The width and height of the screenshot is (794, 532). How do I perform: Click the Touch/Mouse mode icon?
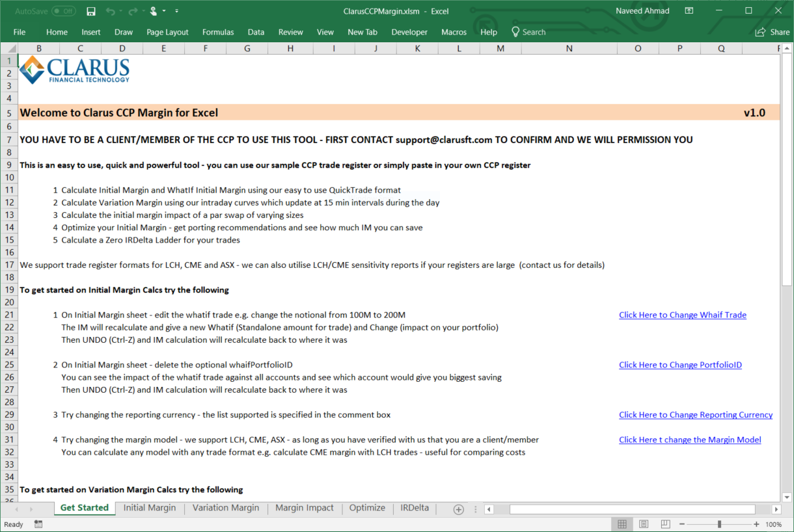(x=154, y=11)
